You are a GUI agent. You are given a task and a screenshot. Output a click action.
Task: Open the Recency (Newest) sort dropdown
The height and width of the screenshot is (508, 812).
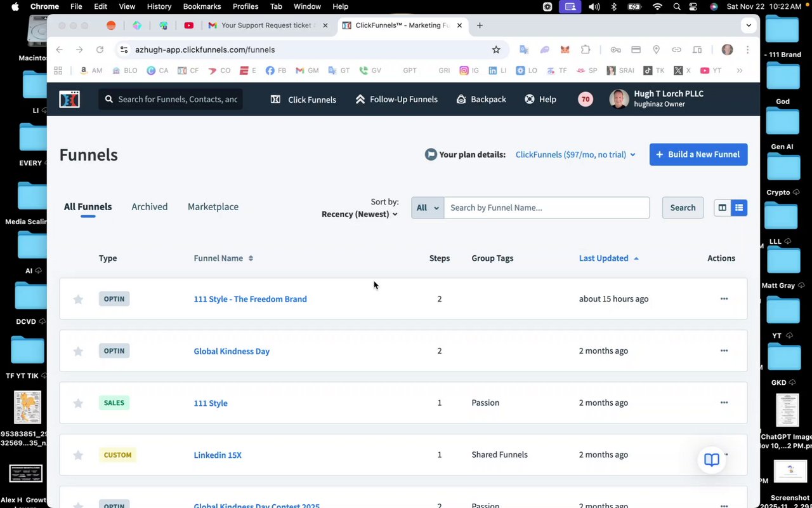point(360,214)
